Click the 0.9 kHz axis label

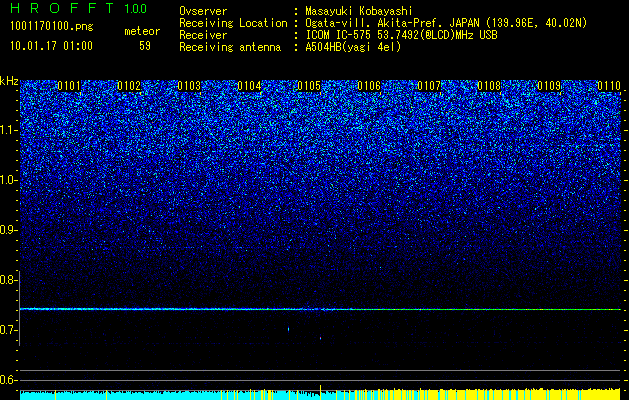[9, 230]
